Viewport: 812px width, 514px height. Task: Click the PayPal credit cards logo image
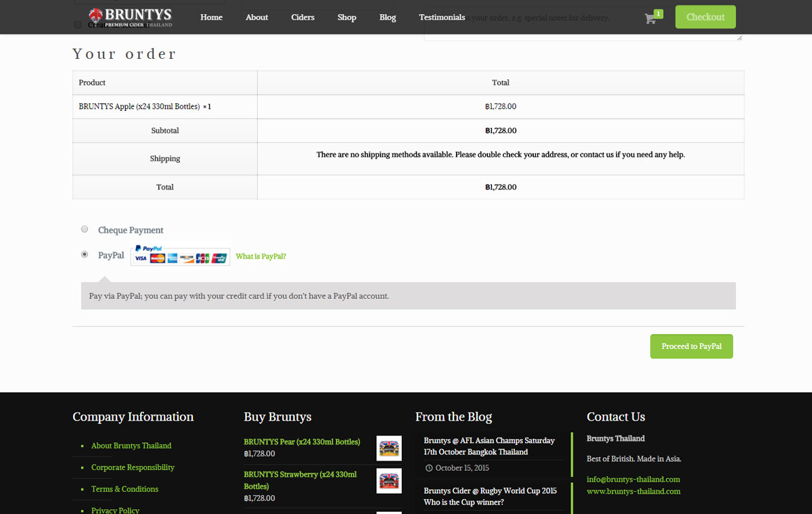(x=180, y=255)
